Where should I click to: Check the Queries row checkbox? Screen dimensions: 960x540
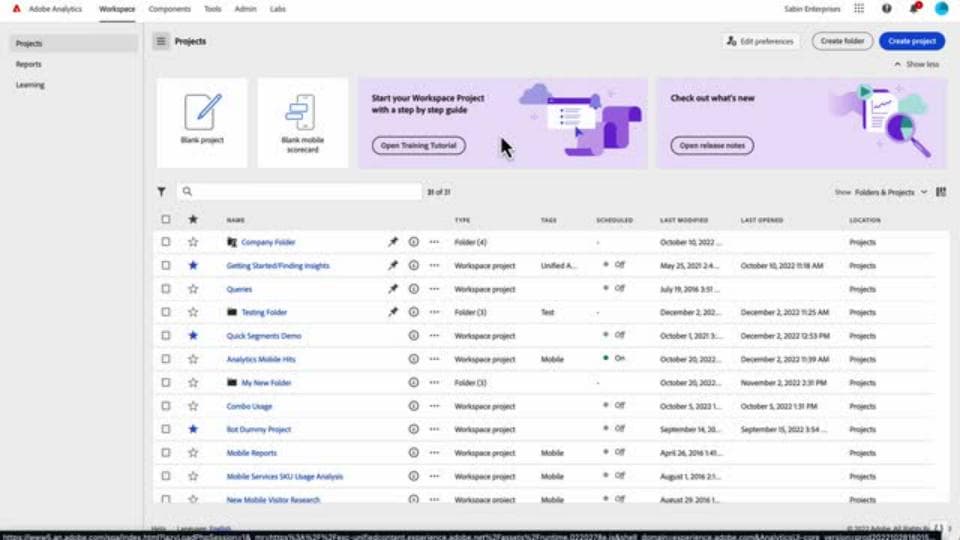166,288
